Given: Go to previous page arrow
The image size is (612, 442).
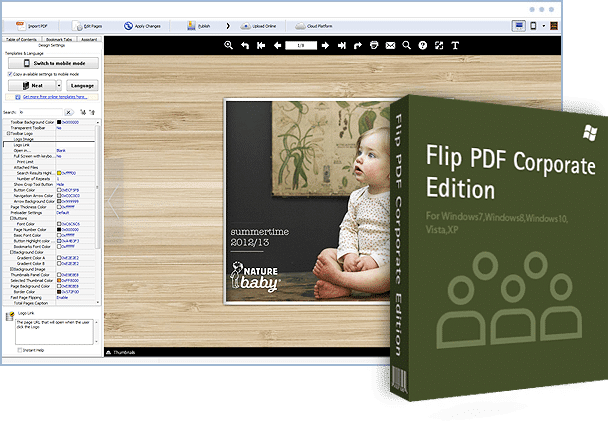Looking at the screenshot, I should pyautogui.click(x=278, y=45).
